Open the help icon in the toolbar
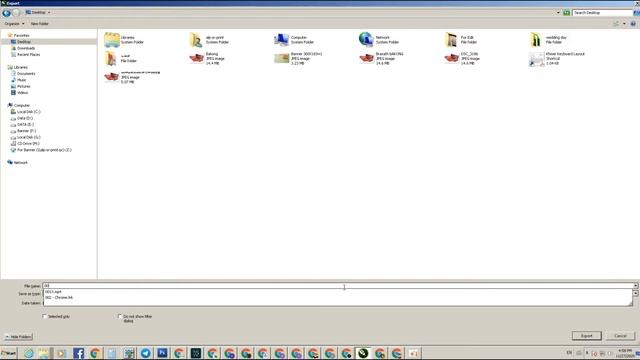The height and width of the screenshot is (360, 640). click(633, 24)
